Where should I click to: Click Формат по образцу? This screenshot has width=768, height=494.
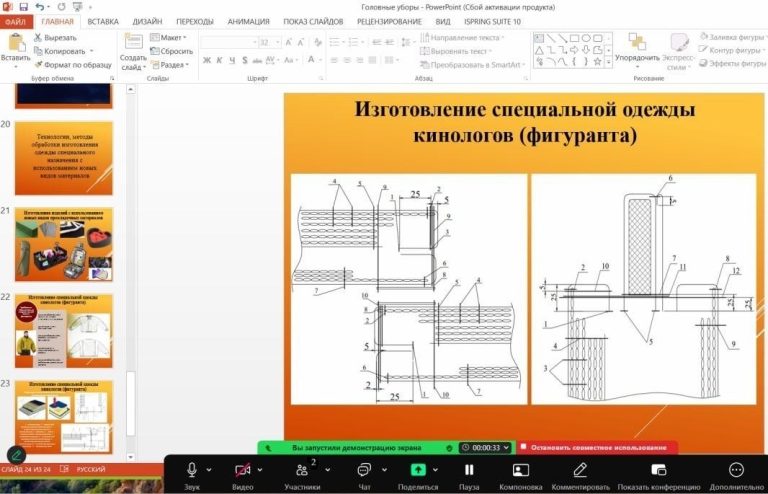coord(72,65)
